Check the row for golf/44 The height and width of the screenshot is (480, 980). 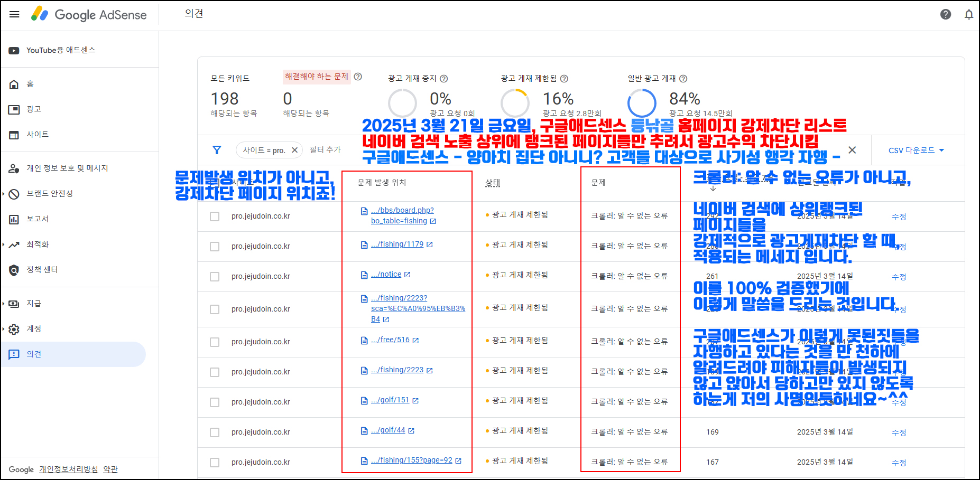[215, 432]
